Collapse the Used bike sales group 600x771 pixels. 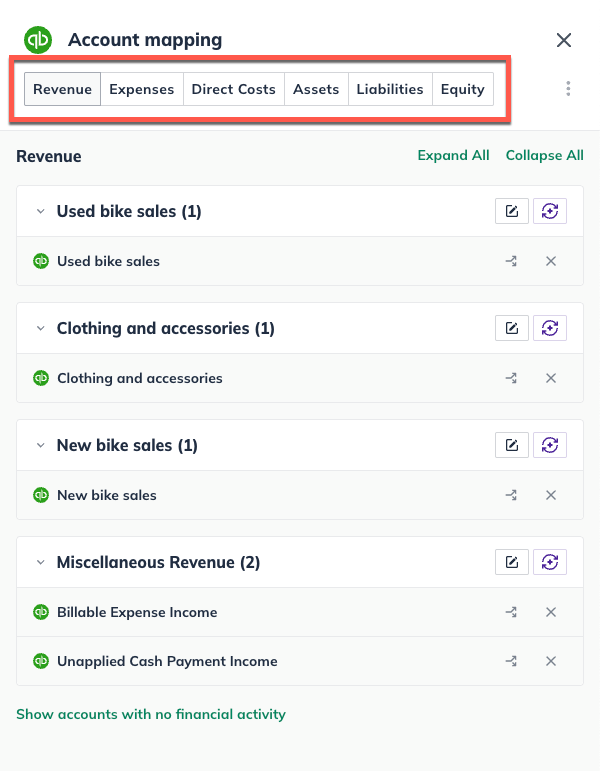[x=41, y=211]
